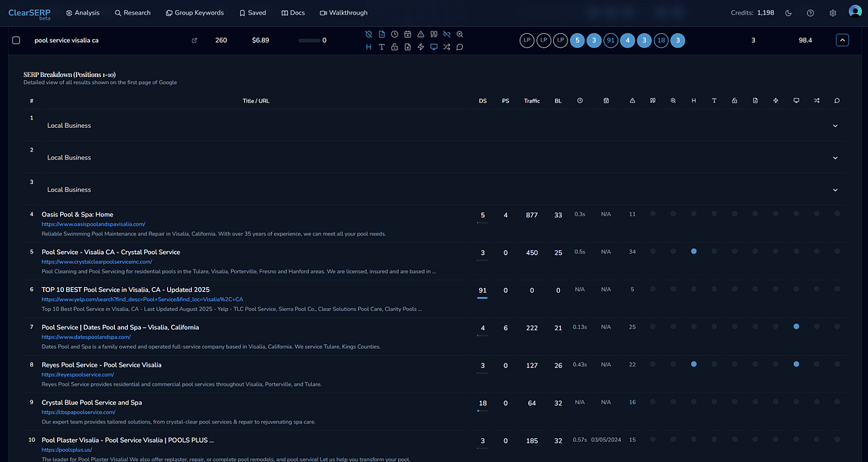Screen dimensions: 868x462
Task: Click clock column header icon in SERP table
Action: [x=580, y=101]
